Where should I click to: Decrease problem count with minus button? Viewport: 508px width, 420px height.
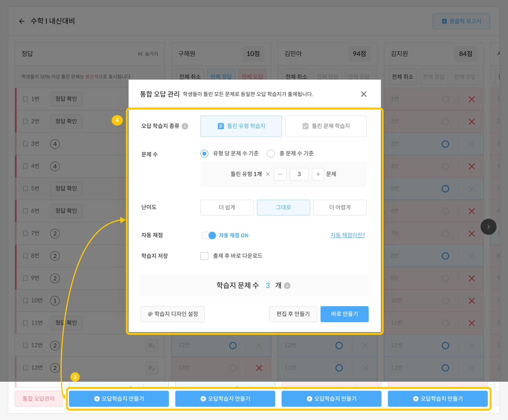coord(280,174)
